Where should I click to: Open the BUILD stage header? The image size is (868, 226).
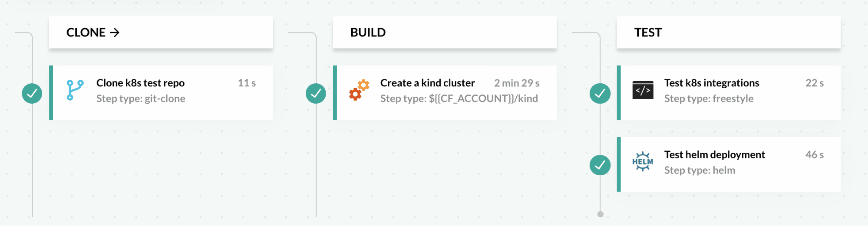tap(368, 33)
